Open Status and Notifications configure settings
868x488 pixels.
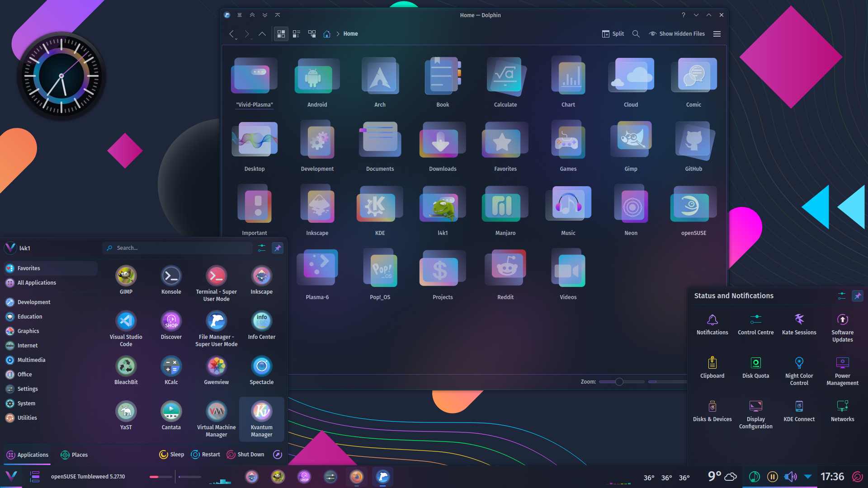pyautogui.click(x=842, y=296)
